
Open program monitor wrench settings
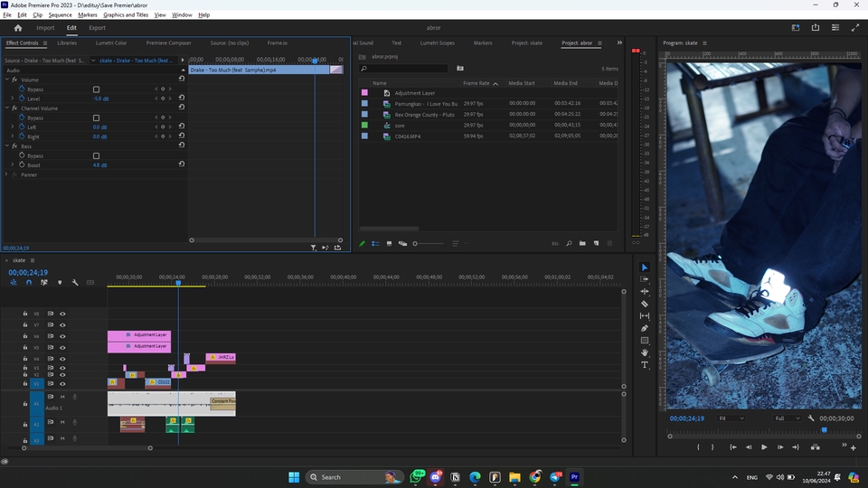(811, 418)
